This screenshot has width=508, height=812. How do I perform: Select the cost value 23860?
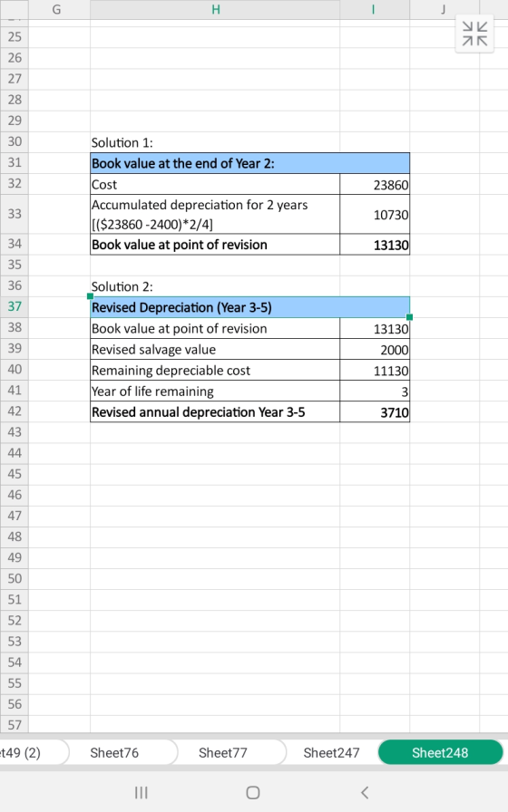point(375,184)
